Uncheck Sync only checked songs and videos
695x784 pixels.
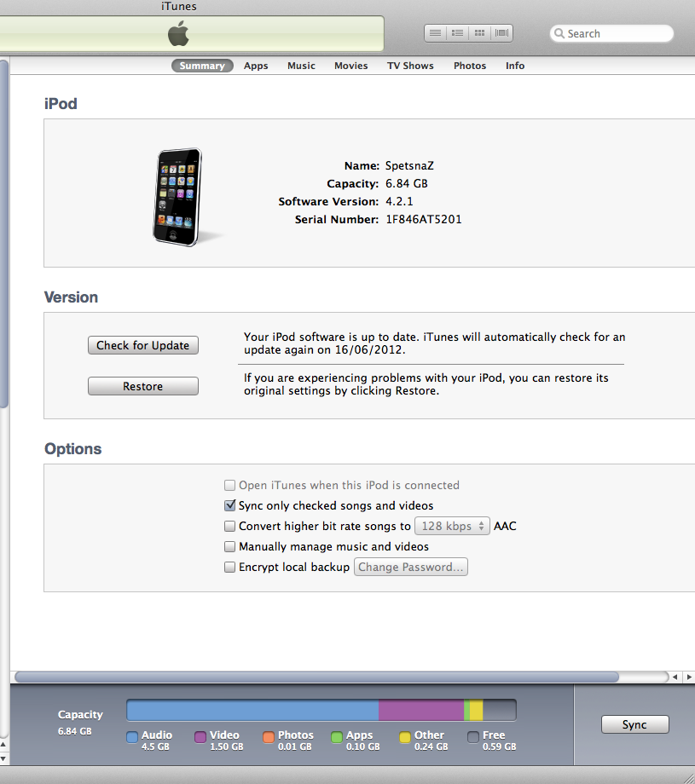229,505
